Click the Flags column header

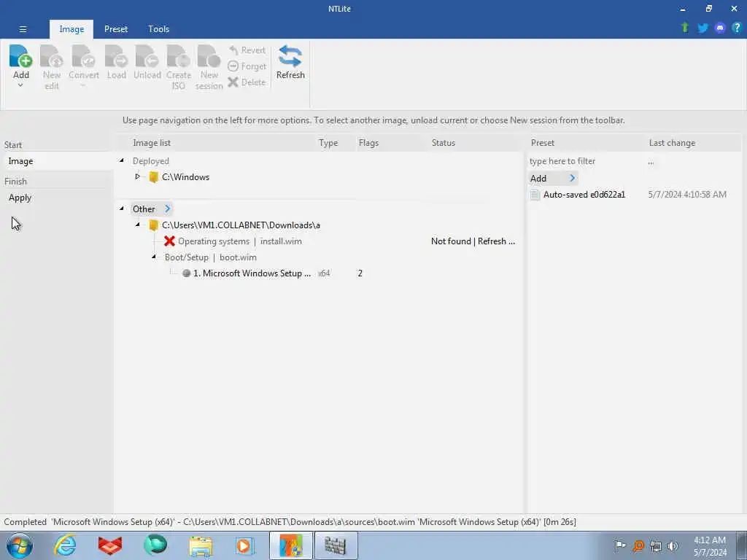pyautogui.click(x=368, y=143)
